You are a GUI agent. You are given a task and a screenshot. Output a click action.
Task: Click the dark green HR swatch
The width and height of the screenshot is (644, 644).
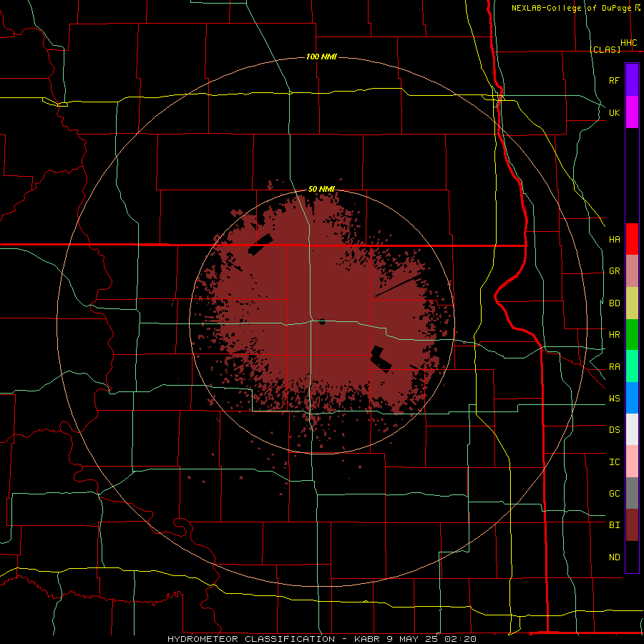[632, 335]
